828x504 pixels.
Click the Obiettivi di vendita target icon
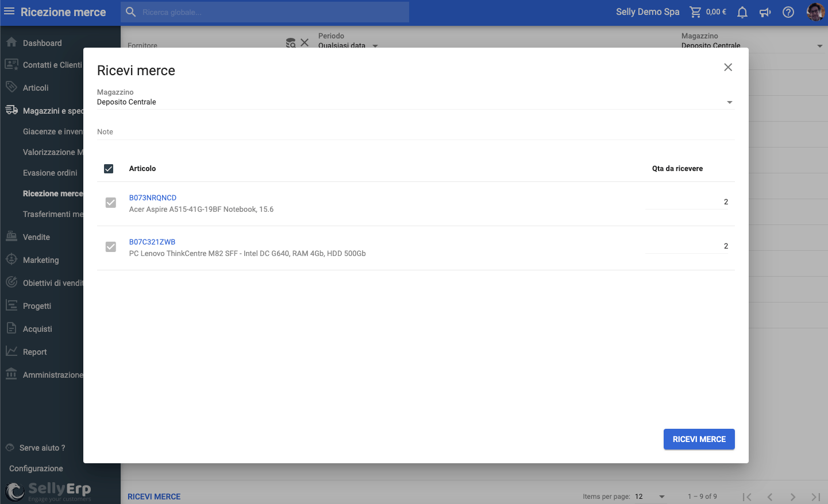(11, 282)
